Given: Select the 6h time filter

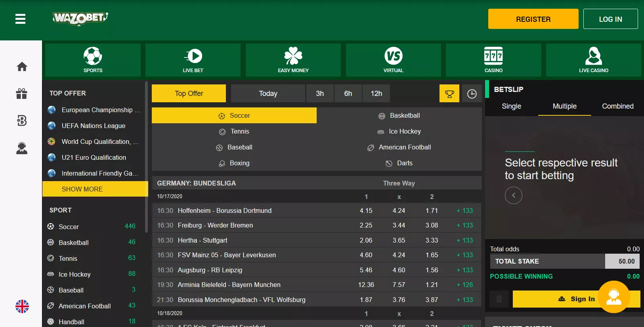Looking at the screenshot, I should [348, 94].
